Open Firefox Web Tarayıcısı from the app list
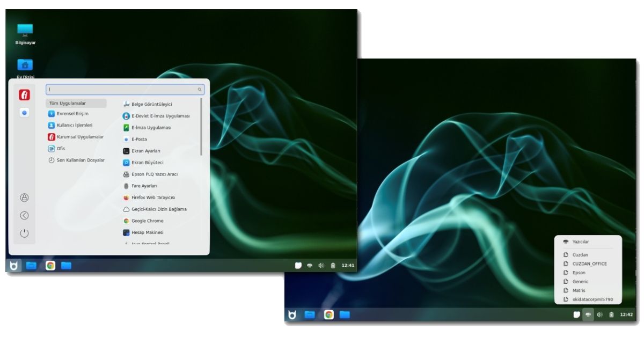The image size is (644, 337). pos(152,197)
